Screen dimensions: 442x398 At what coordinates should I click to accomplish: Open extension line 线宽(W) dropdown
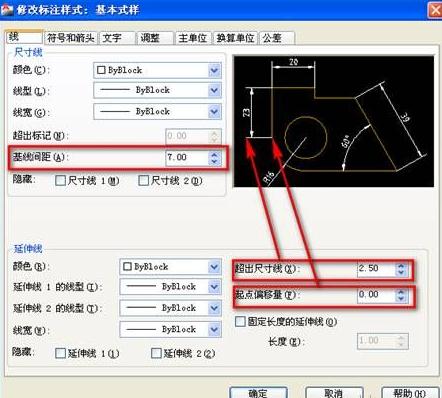(170, 329)
